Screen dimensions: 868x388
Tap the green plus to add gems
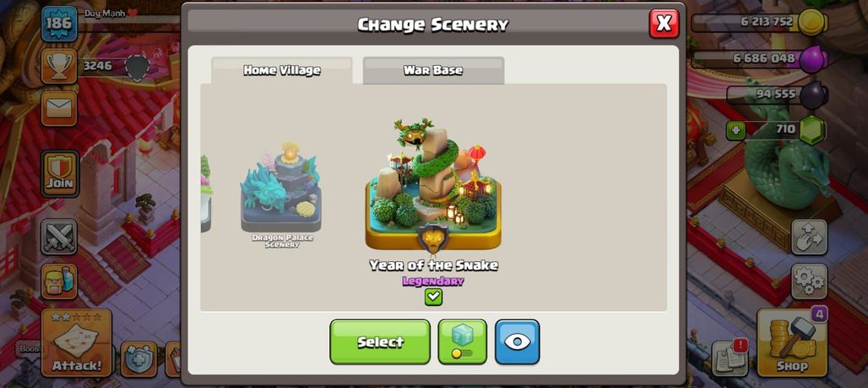735,131
